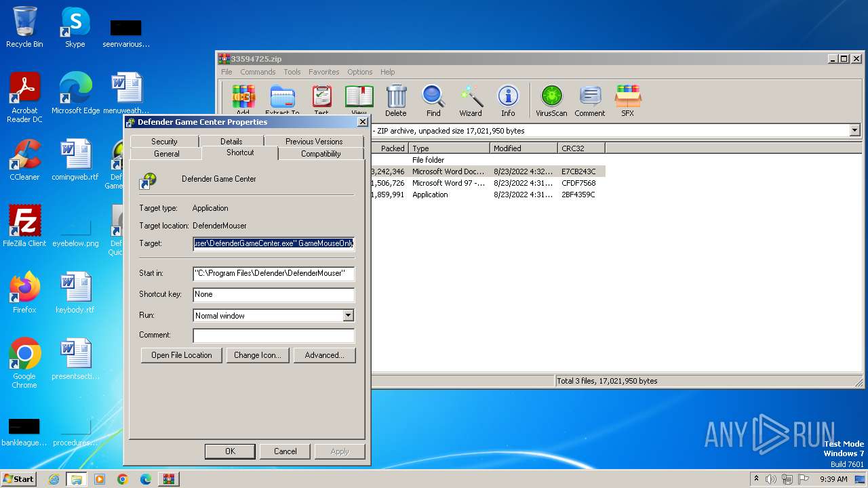The width and height of the screenshot is (868, 488).
Task: Click into the Shortcut key field
Action: tap(273, 294)
